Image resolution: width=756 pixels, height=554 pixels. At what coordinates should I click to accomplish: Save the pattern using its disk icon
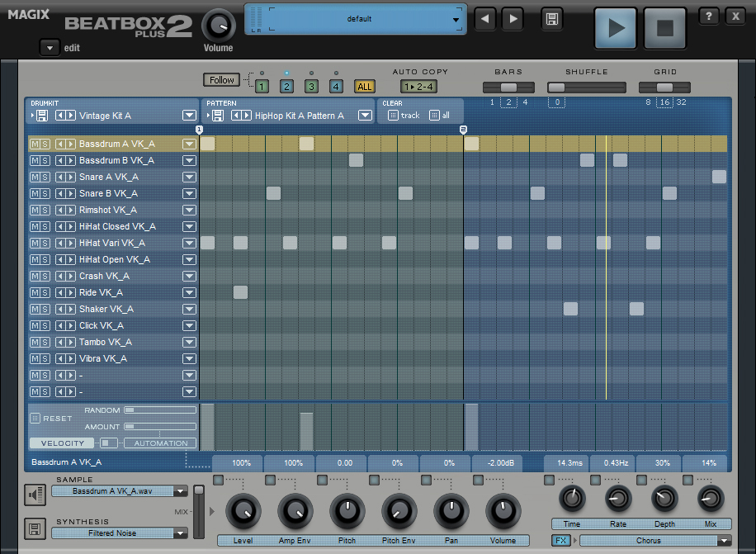(218, 116)
